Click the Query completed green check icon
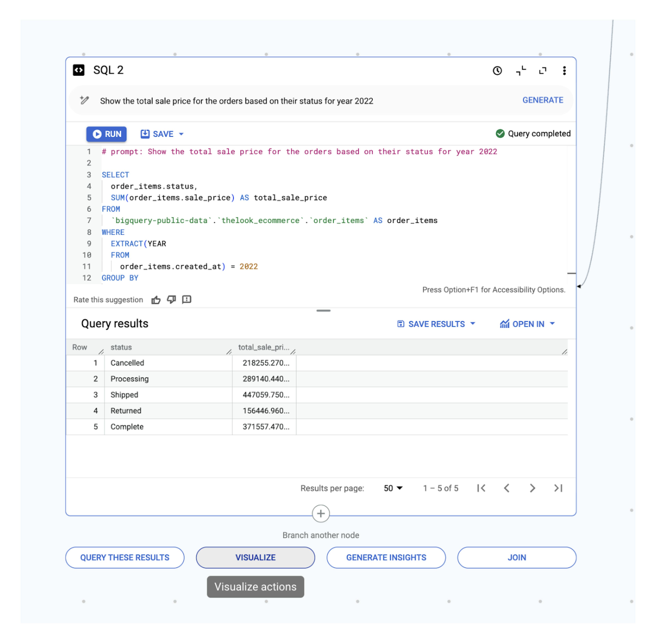Image resolution: width=656 pixels, height=644 pixels. coord(500,134)
